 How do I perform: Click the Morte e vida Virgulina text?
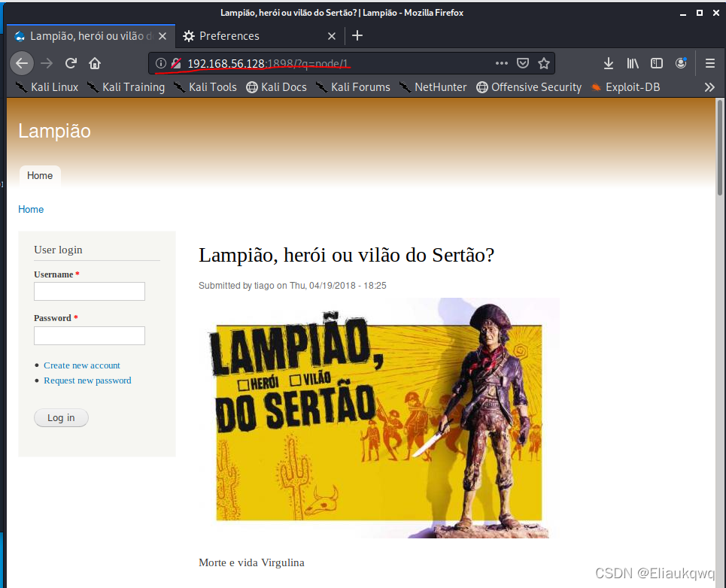coord(251,563)
